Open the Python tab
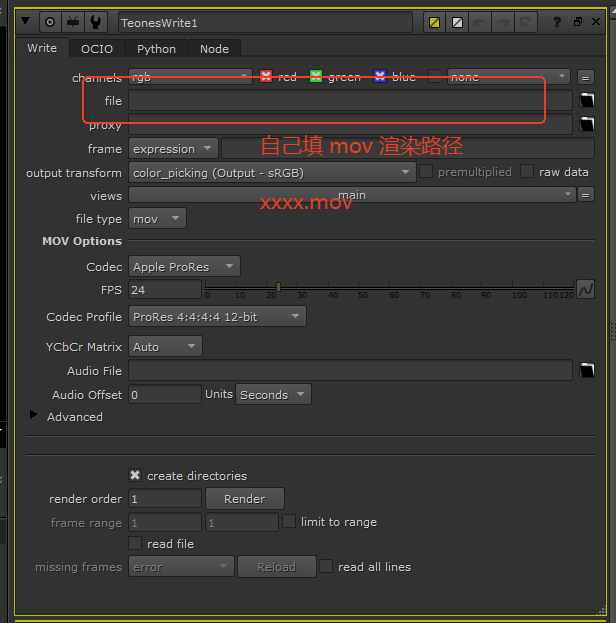 pos(156,48)
